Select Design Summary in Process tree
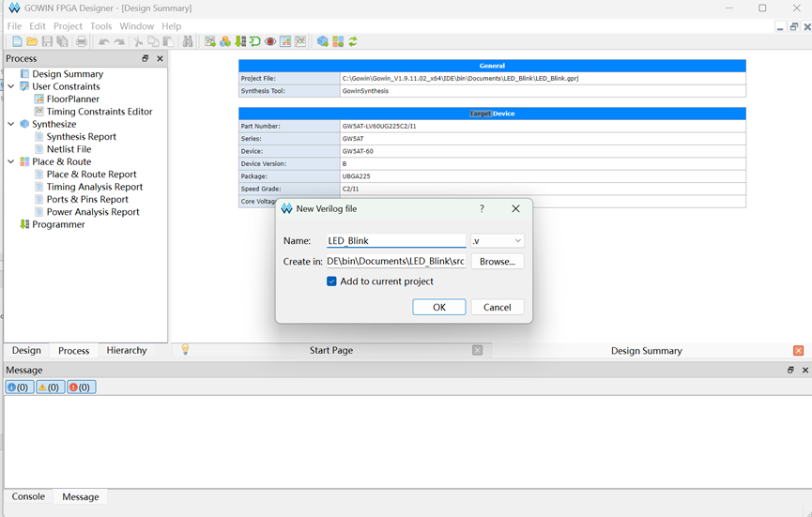This screenshot has height=517, width=812. pyautogui.click(x=68, y=74)
